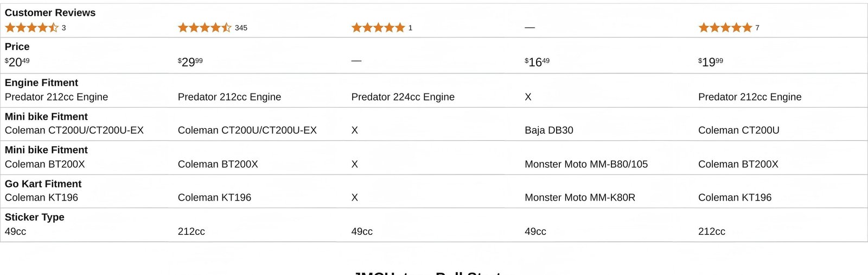Click the Monster Moto MM-K80R cell
The width and height of the screenshot is (868, 275).
tap(579, 197)
